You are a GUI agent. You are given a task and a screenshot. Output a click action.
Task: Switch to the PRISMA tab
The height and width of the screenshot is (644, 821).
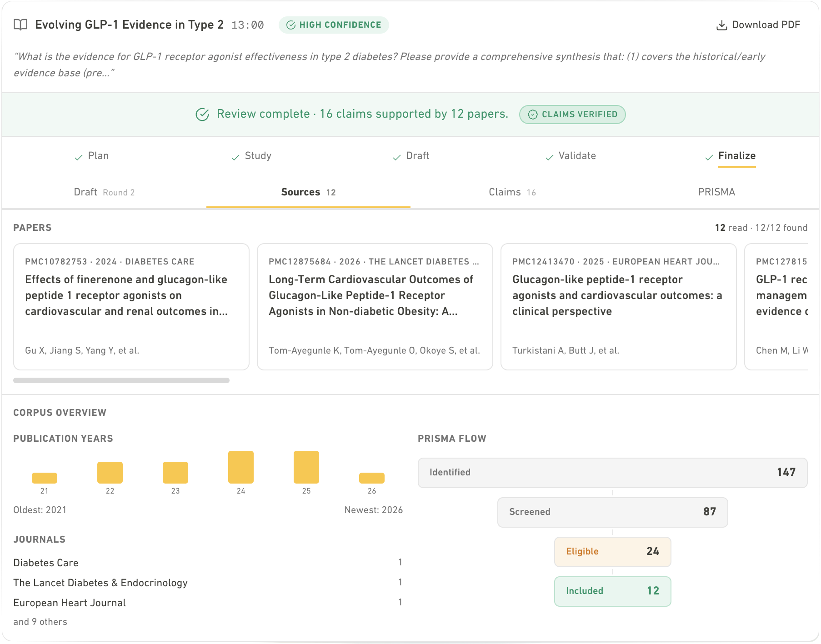pos(716,192)
